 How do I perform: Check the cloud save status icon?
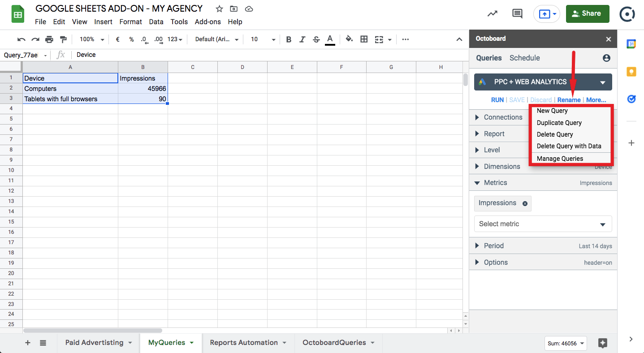(249, 9)
